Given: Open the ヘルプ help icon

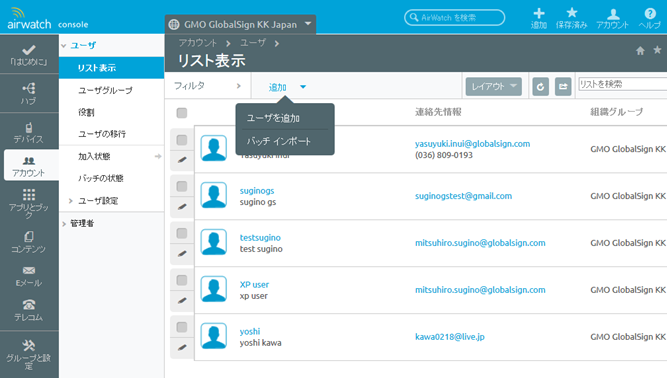Looking at the screenshot, I should point(650,18).
